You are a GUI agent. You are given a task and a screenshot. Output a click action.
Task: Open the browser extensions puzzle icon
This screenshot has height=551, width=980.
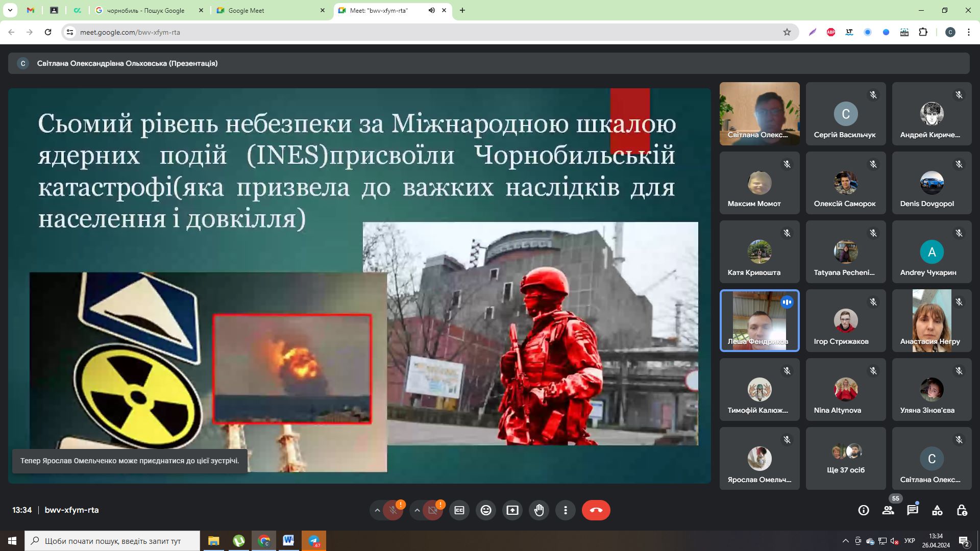(923, 32)
